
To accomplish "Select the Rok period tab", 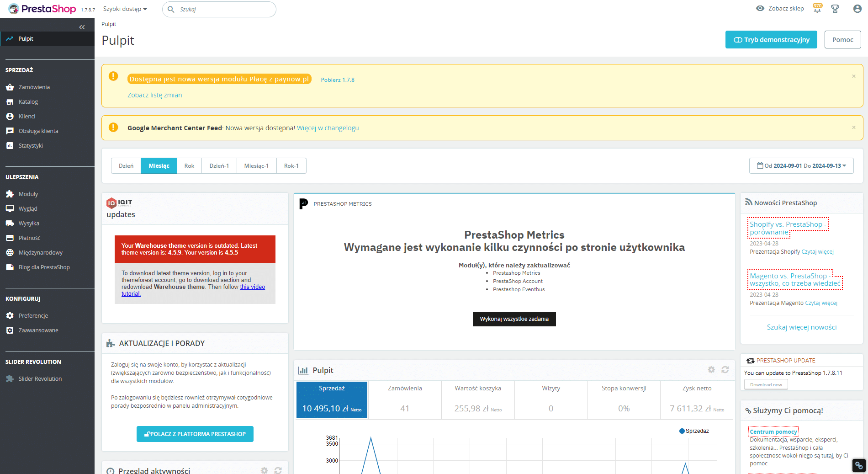I will [x=190, y=166].
